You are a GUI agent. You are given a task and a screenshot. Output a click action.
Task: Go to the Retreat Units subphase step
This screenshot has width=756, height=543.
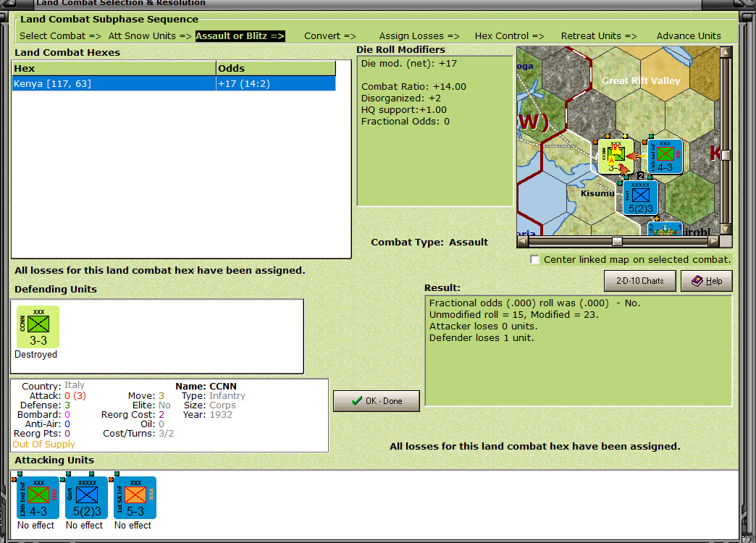point(598,35)
